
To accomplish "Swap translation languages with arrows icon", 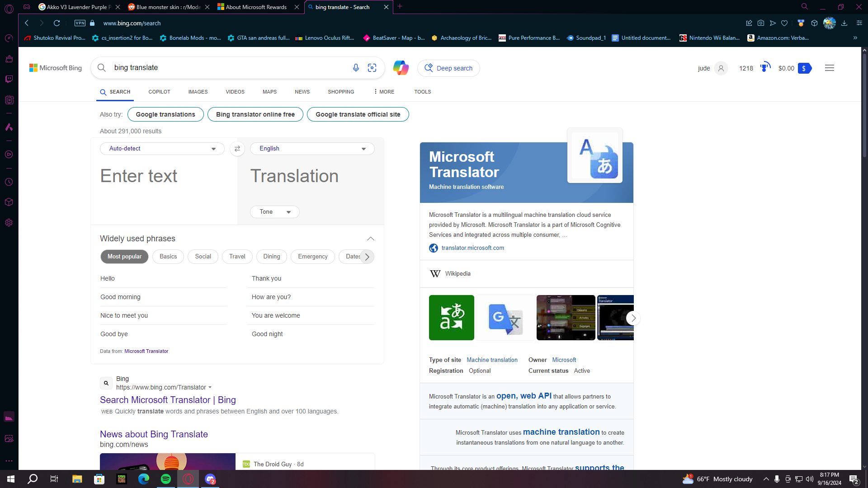I will pos(237,149).
